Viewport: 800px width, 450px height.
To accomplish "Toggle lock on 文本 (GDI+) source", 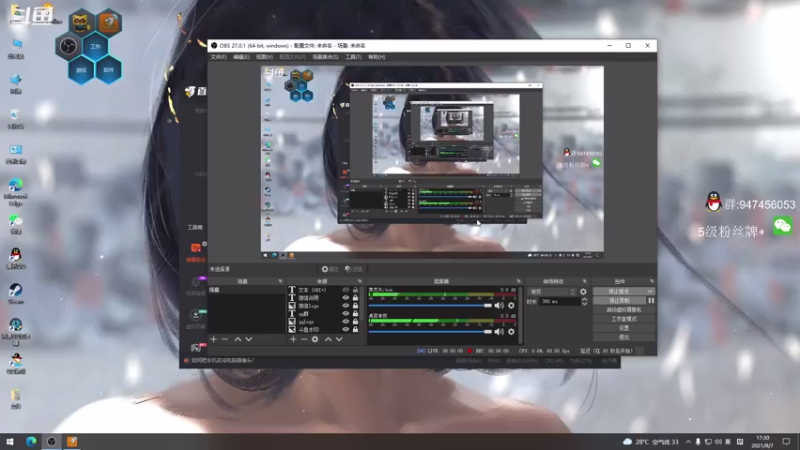I will pos(356,290).
